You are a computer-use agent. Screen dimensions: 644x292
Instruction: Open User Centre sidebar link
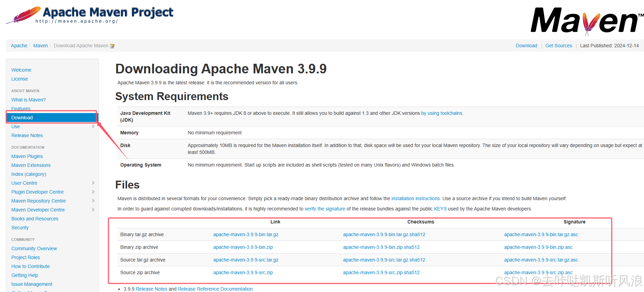click(24, 183)
